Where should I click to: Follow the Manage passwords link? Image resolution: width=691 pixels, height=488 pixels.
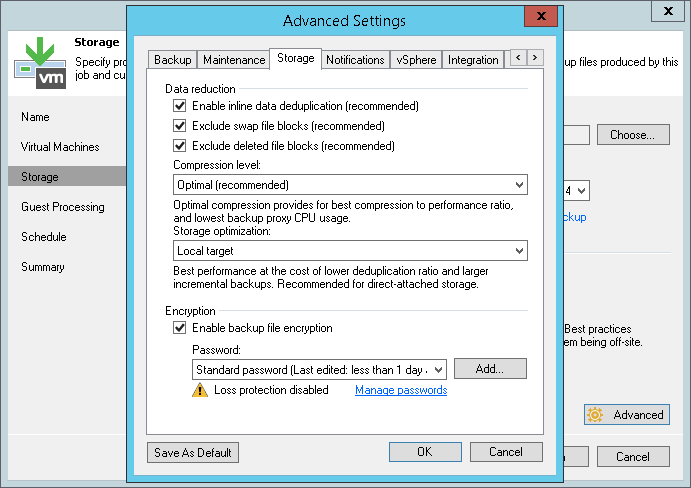point(401,390)
